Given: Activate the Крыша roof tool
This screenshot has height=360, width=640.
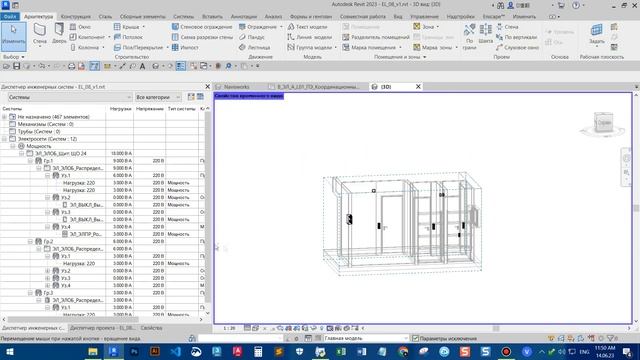Looking at the screenshot, I should point(127,27).
